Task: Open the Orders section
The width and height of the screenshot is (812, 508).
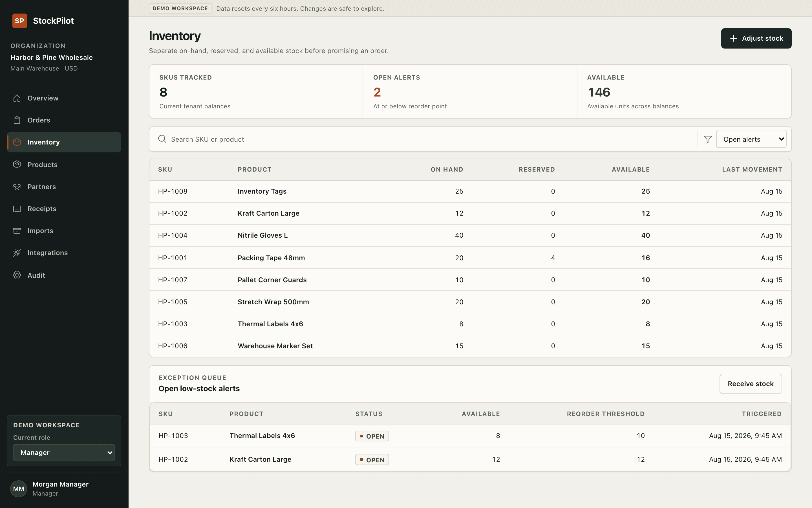Action: (64, 120)
